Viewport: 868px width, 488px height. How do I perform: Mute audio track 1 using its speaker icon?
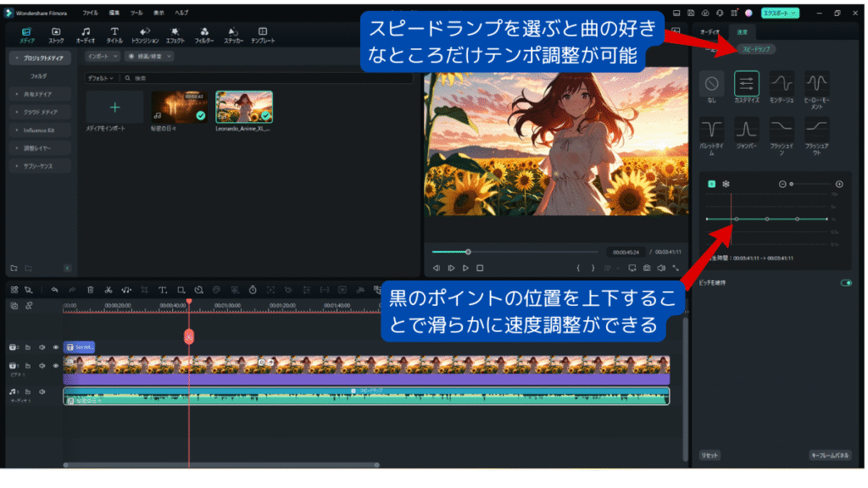pos(42,391)
